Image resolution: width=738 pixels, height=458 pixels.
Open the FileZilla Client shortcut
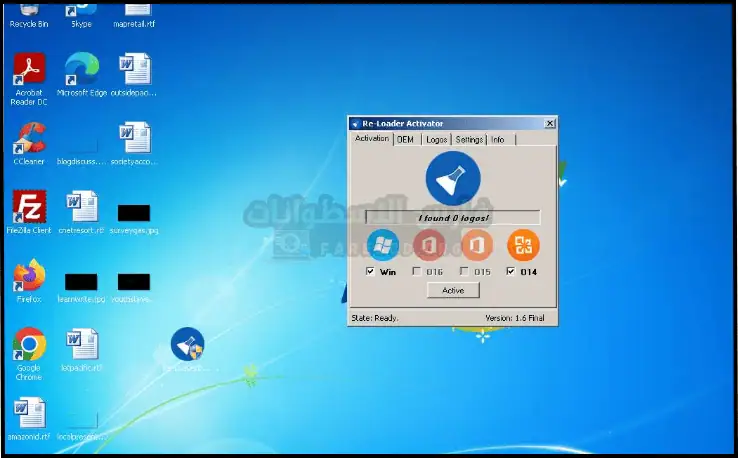point(29,207)
